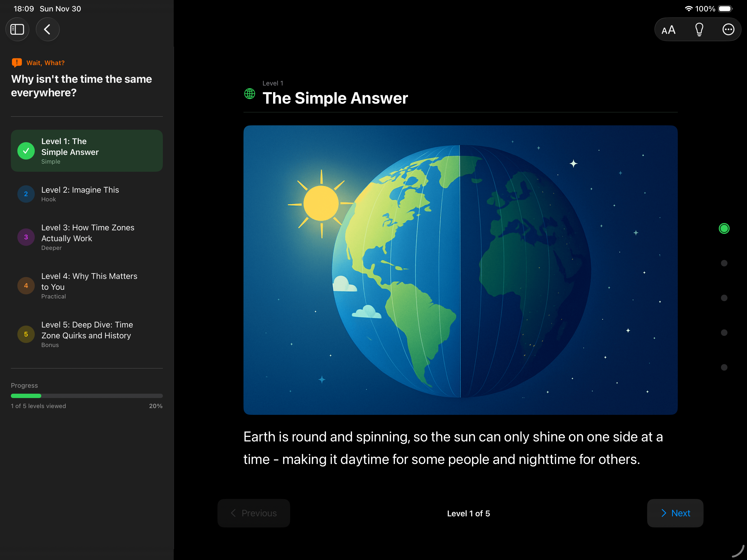
Task: Select the highlighted green page dot
Action: point(724,228)
